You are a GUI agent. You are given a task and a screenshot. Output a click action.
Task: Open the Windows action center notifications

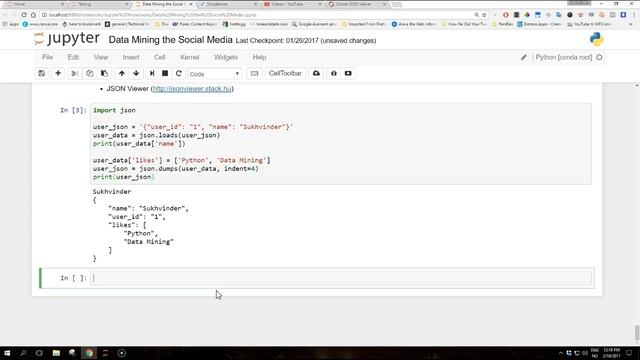coord(629,353)
